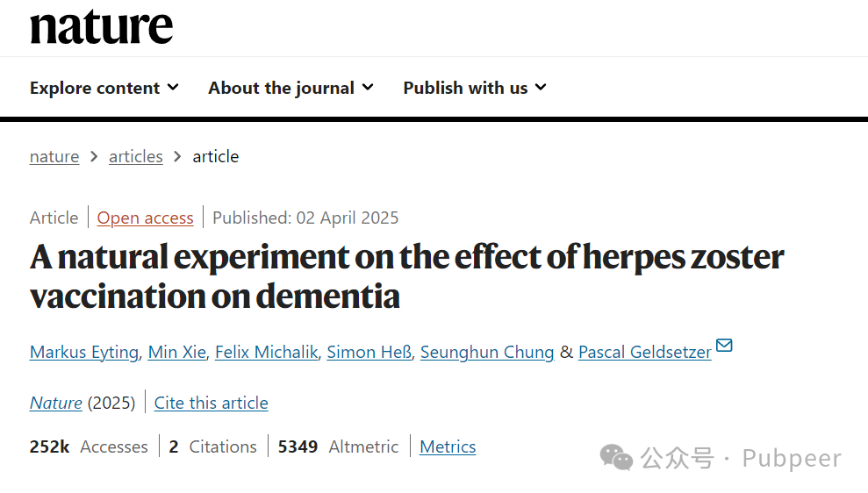Image resolution: width=868 pixels, height=493 pixels.
Task: Click the nature logo
Action: coord(101,27)
